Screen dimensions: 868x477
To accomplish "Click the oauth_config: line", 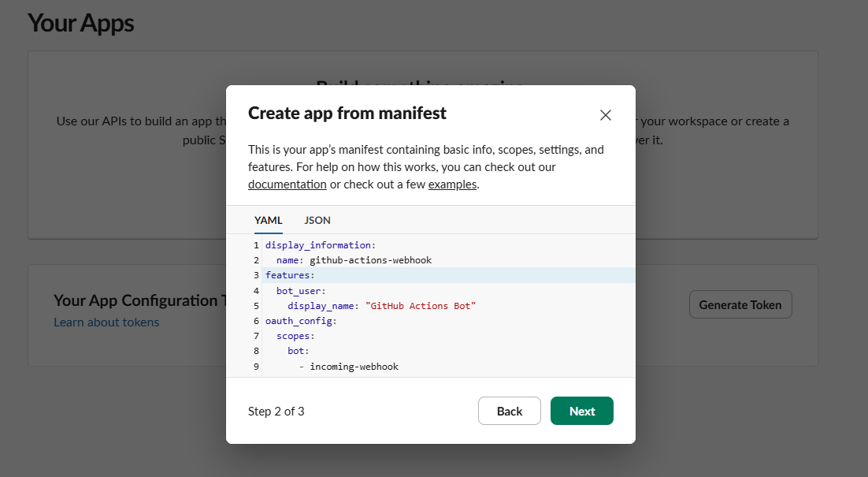I will coord(301,321).
